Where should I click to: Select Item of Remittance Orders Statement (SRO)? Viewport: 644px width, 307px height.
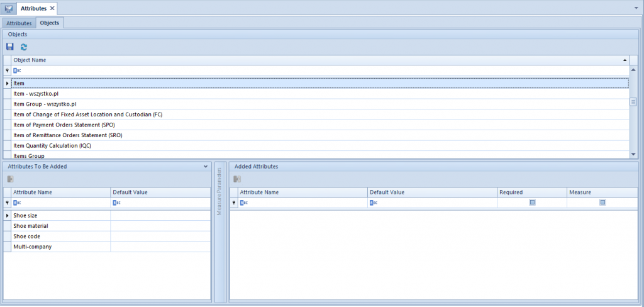click(x=320, y=135)
